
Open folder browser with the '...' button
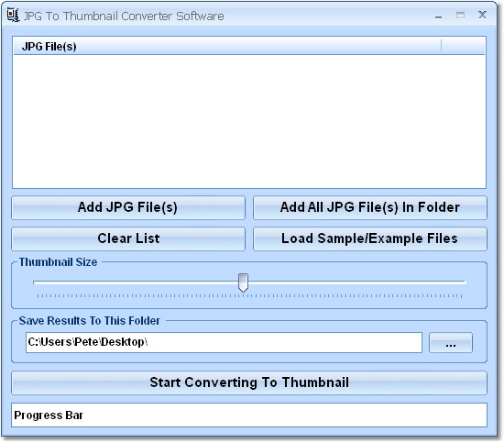click(x=451, y=343)
